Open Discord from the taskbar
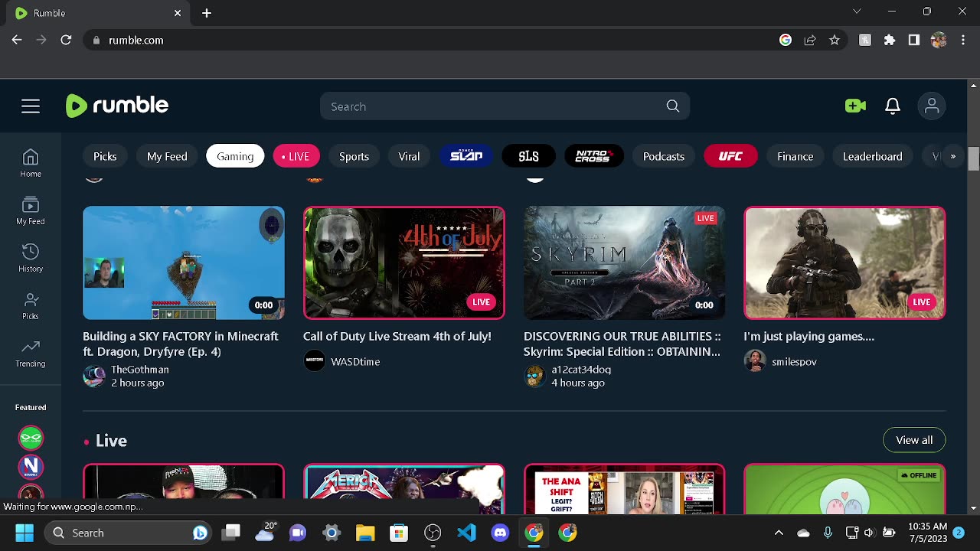980x551 pixels. click(x=500, y=533)
